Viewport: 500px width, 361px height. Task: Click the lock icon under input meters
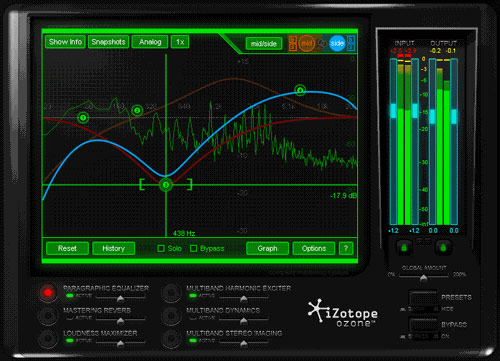[404, 247]
